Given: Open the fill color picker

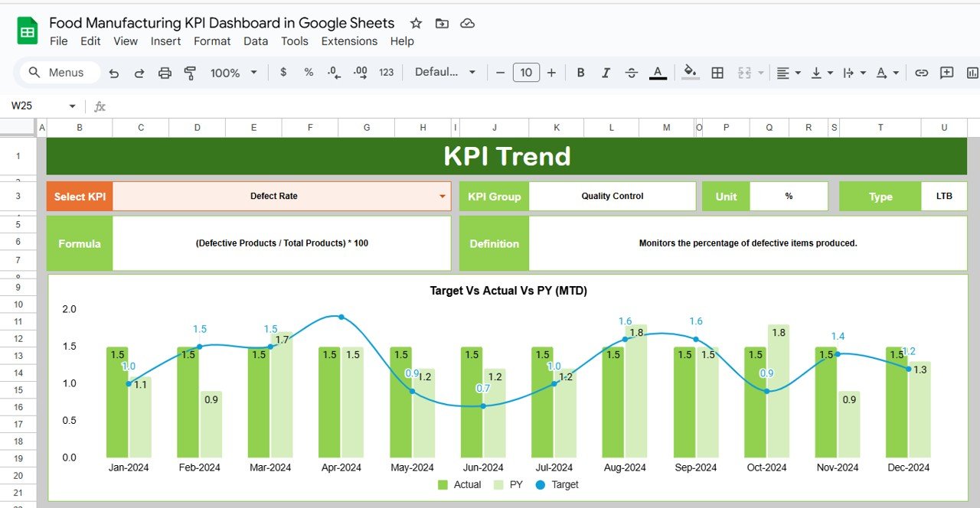Looking at the screenshot, I should click(x=691, y=72).
